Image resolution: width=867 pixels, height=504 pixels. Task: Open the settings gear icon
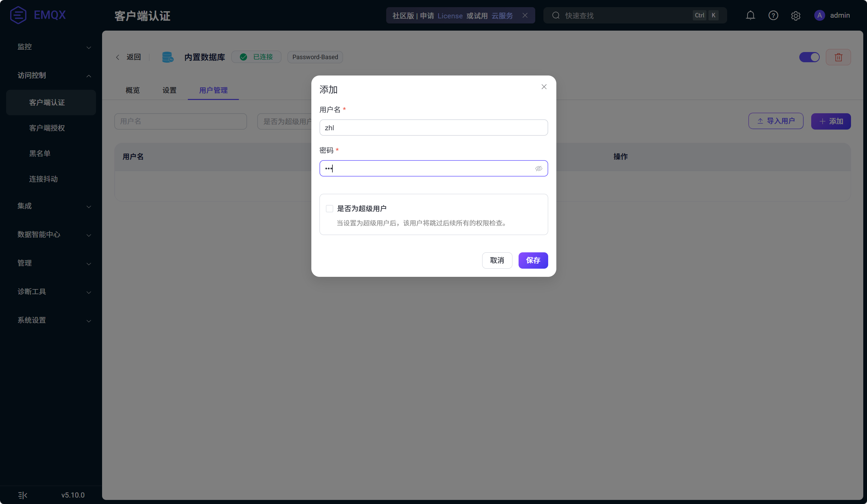point(796,15)
